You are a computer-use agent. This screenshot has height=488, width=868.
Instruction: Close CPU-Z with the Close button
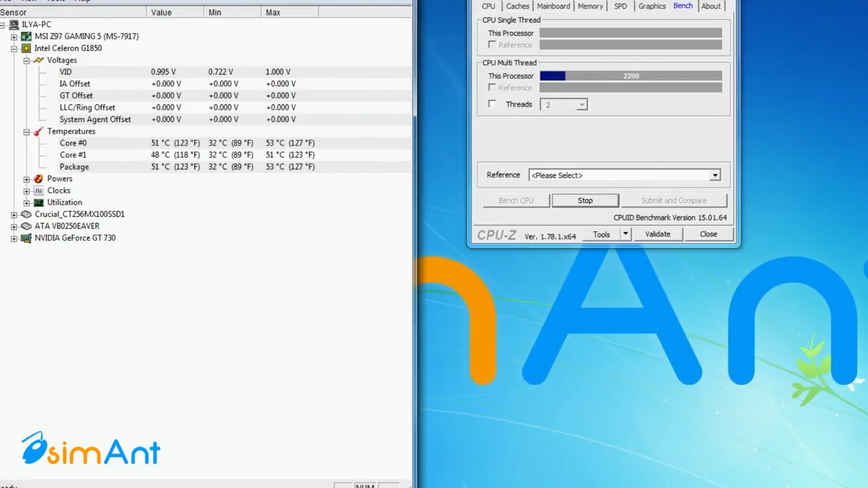point(708,235)
